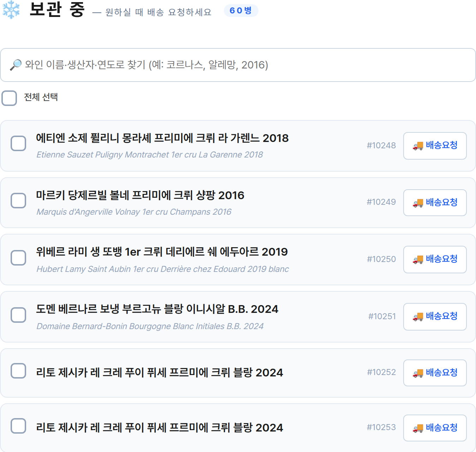Click 배송요청 button for #10252
The image size is (476, 452).
coord(435,373)
